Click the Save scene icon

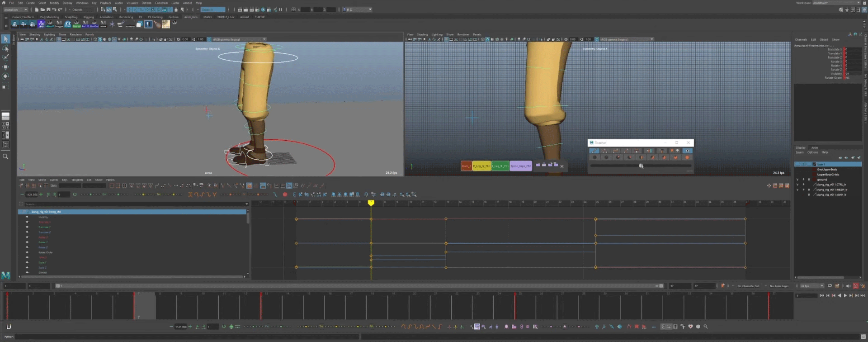tap(48, 9)
